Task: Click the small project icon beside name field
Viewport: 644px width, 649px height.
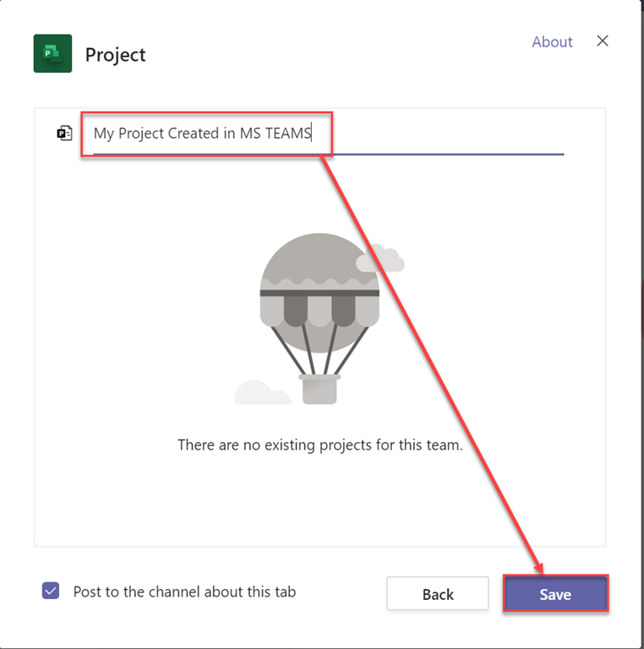Action: pyautogui.click(x=64, y=133)
